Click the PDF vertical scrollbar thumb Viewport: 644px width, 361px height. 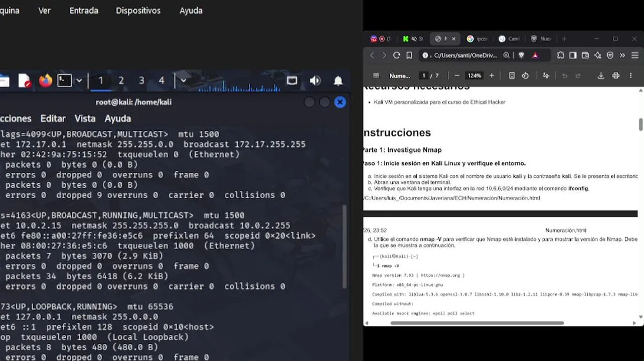tap(640, 124)
